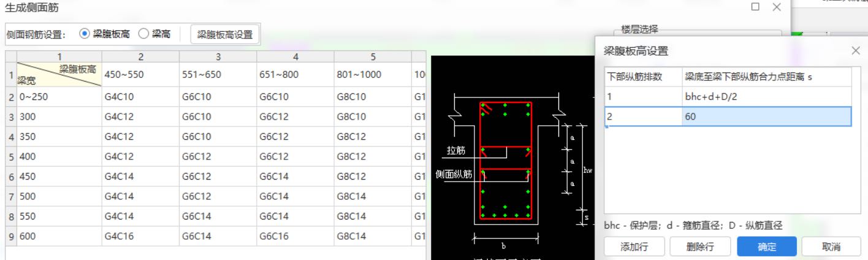Viewport: 868px width, 260px height.
Task: Select beam width cell 0~250
Action: [x=59, y=97]
